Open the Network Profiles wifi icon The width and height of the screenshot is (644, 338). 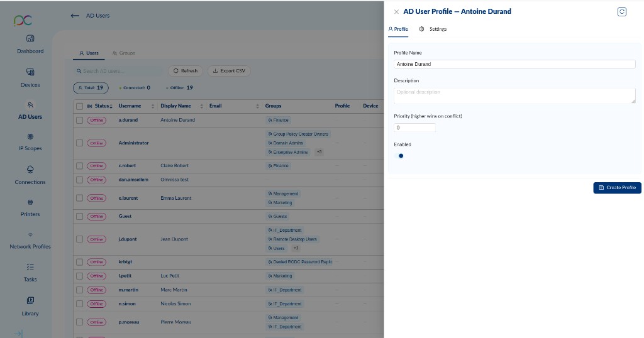(x=30, y=235)
